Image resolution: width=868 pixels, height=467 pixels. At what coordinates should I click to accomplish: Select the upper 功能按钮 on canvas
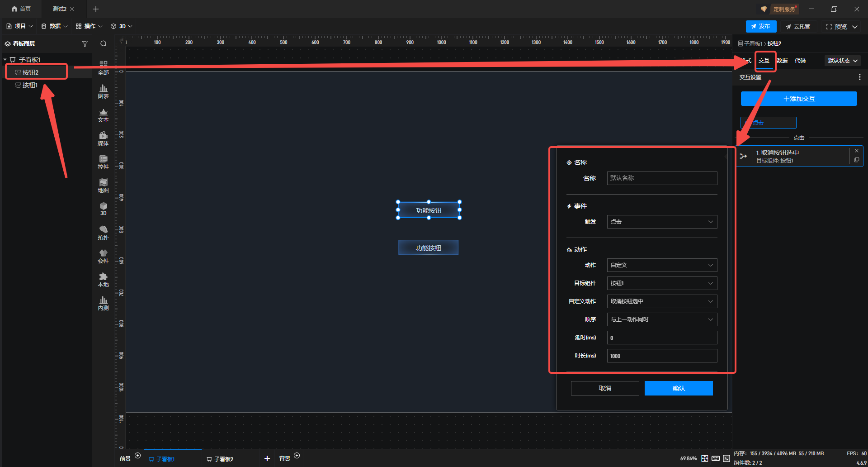point(429,210)
